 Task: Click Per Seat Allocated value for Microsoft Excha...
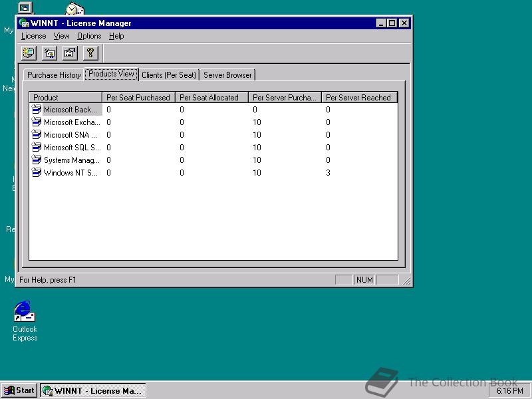[182, 122]
